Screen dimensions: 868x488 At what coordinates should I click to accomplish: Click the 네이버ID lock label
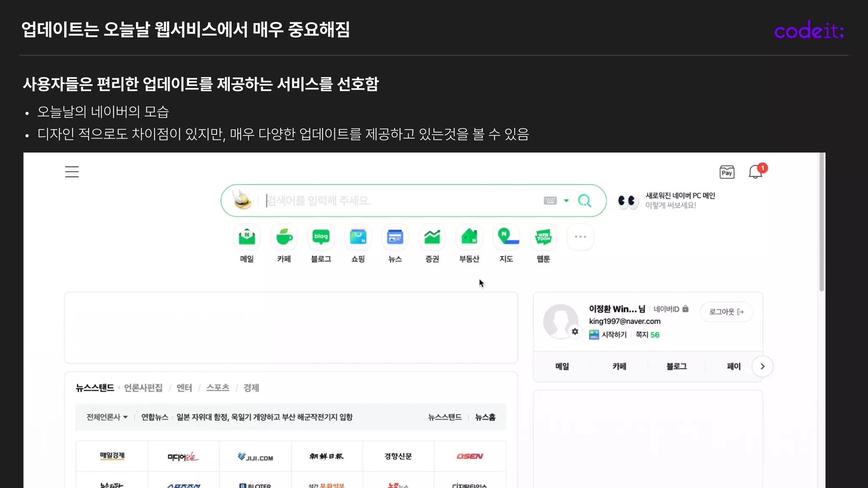pyautogui.click(x=671, y=309)
